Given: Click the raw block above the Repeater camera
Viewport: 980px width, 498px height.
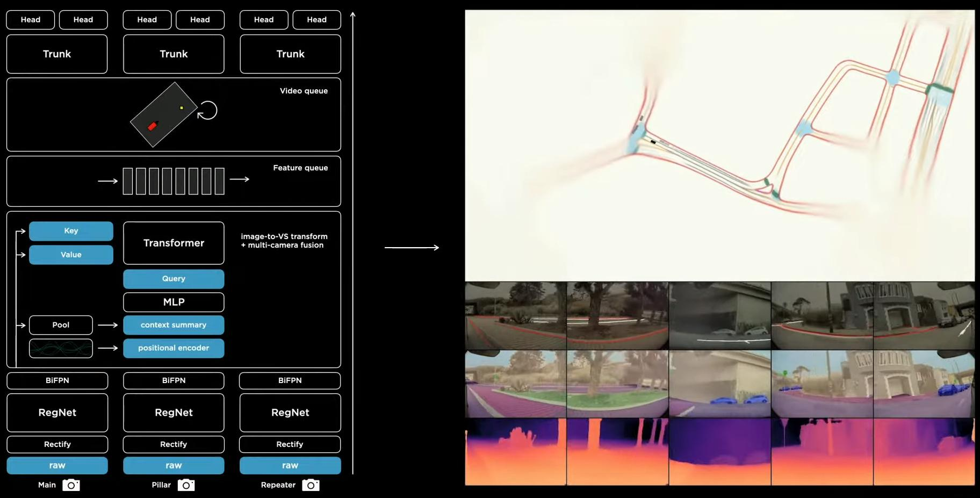Looking at the screenshot, I should [x=290, y=465].
